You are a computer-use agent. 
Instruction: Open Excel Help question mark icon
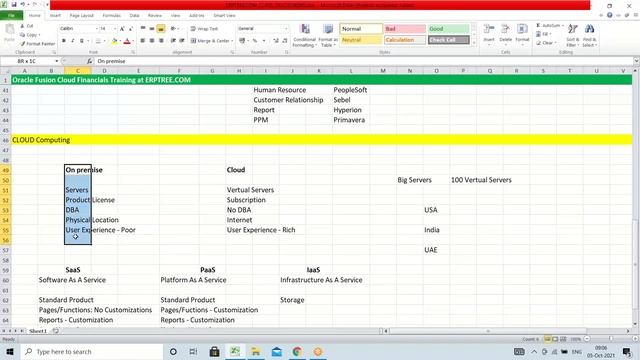click(x=609, y=15)
